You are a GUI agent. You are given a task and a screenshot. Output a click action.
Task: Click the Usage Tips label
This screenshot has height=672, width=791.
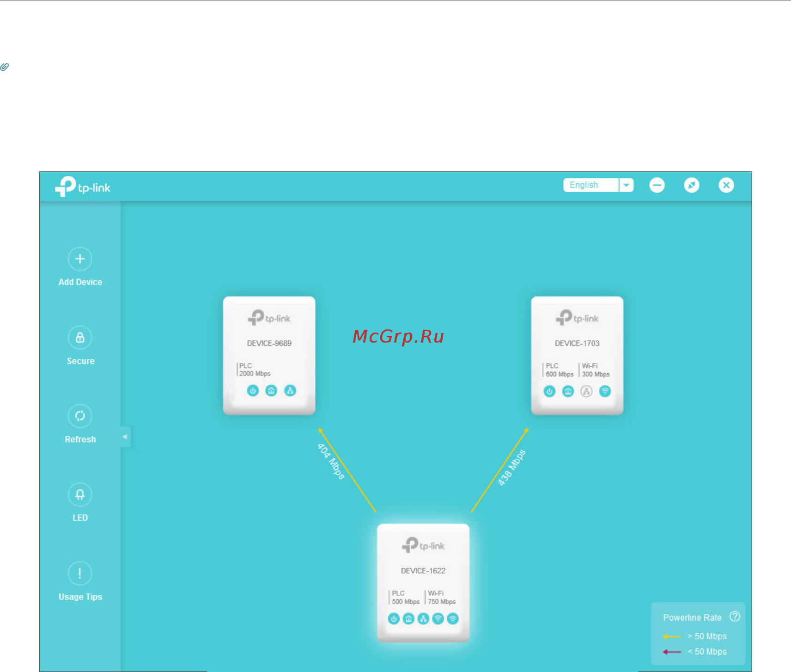pos(80,597)
